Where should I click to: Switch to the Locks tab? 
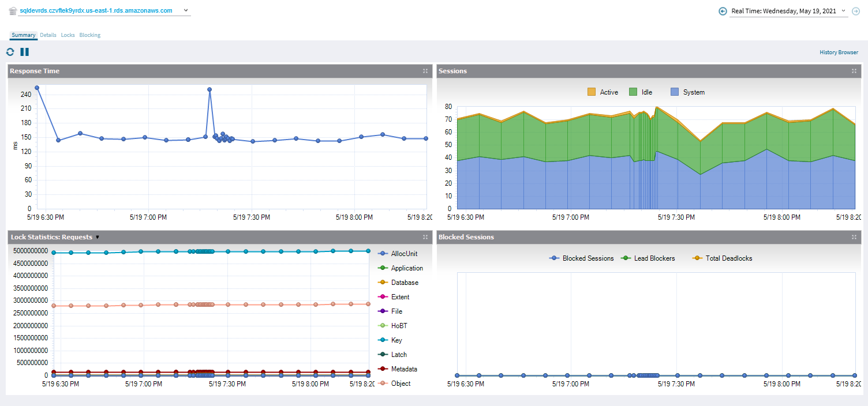coord(68,35)
